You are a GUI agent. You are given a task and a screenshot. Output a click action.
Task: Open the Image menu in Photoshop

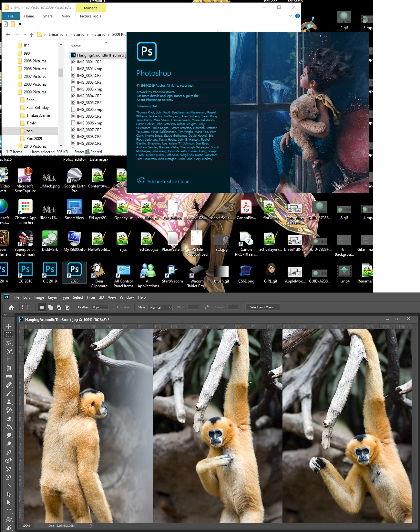tap(39, 297)
